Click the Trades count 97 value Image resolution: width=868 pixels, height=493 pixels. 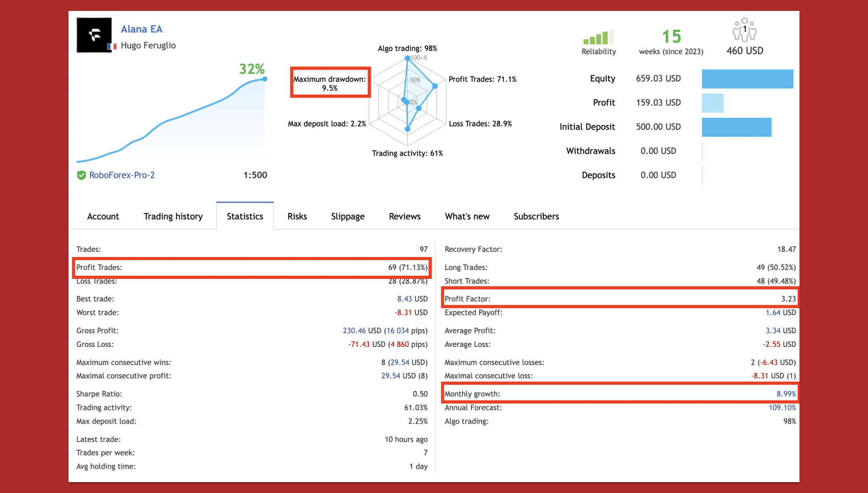[x=424, y=249]
